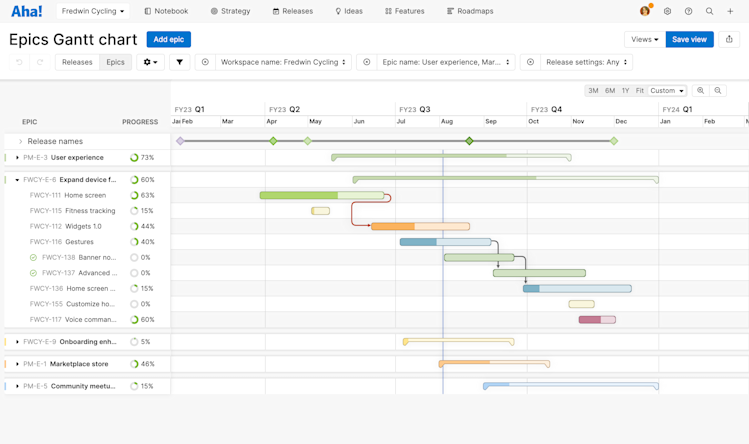Click the blue Gestures Gantt bar

(x=445, y=242)
